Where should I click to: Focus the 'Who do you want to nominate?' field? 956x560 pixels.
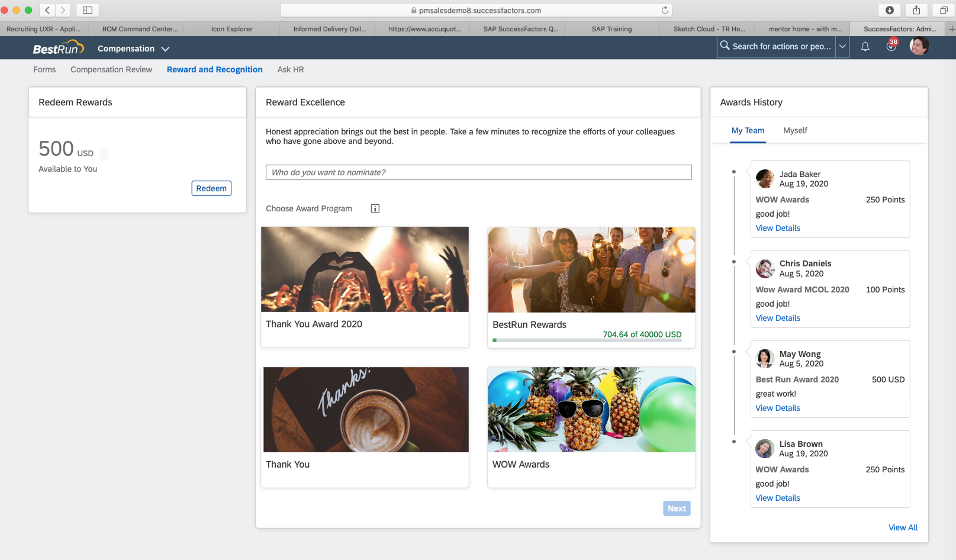(478, 172)
